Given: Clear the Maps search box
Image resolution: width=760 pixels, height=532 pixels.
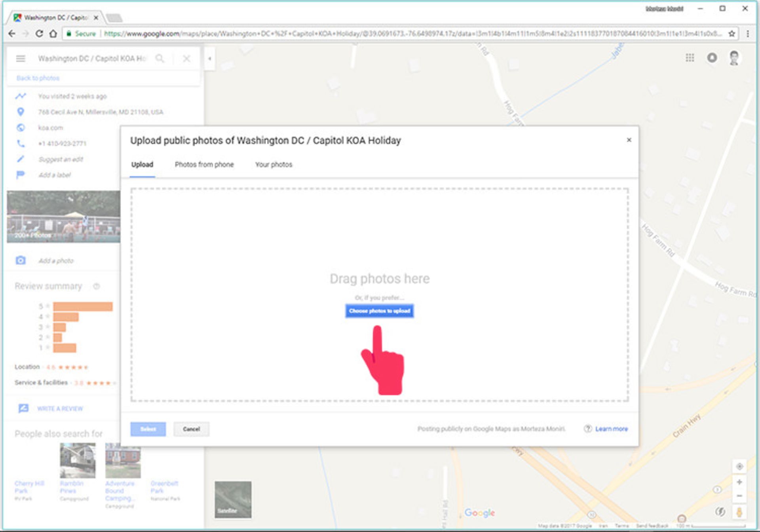Looking at the screenshot, I should click(x=186, y=59).
